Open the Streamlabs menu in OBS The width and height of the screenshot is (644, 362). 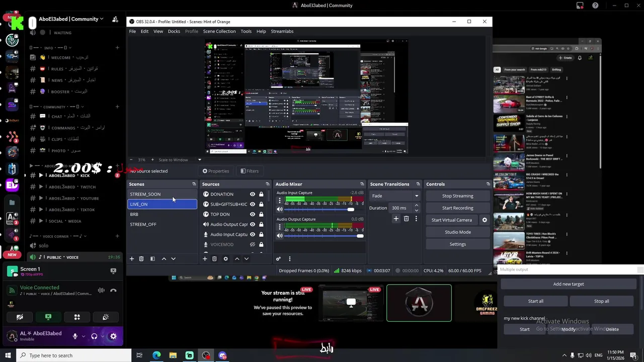(x=282, y=31)
